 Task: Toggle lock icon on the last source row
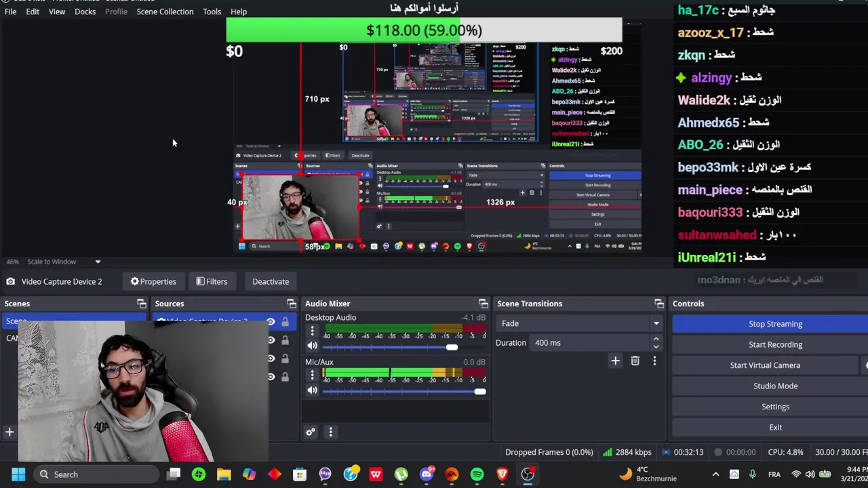pos(285,377)
